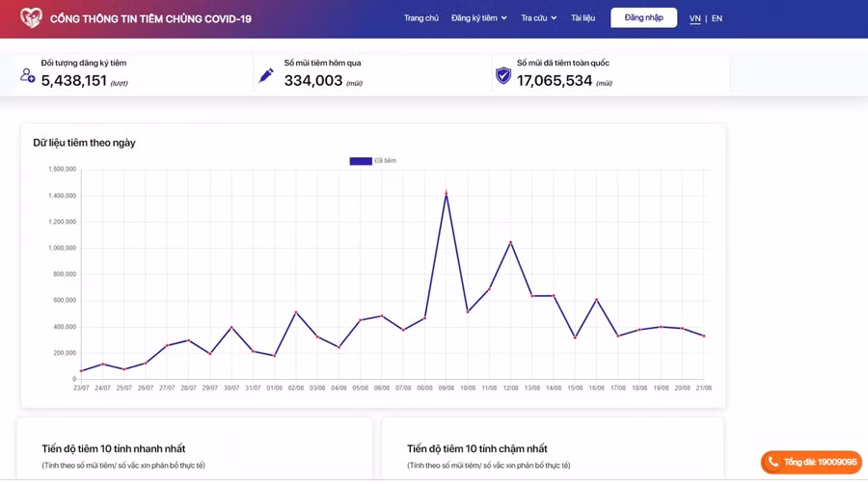Image resolution: width=868 pixels, height=484 pixels.
Task: Open the 'Tài liệu' menu item
Action: [x=583, y=18]
